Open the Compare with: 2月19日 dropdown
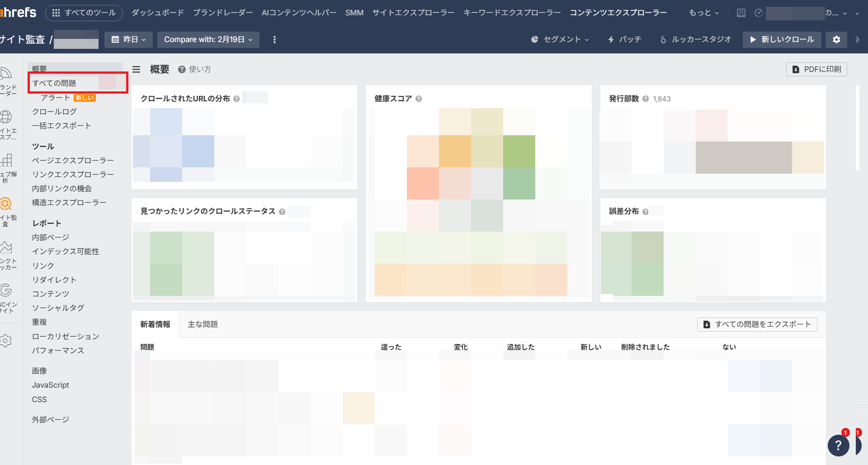868x465 pixels. point(208,39)
